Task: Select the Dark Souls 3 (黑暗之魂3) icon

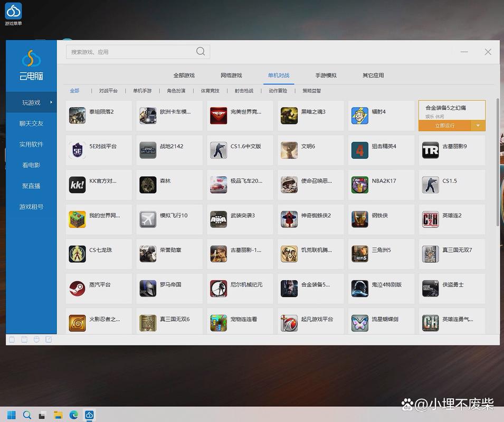Action: [289, 116]
